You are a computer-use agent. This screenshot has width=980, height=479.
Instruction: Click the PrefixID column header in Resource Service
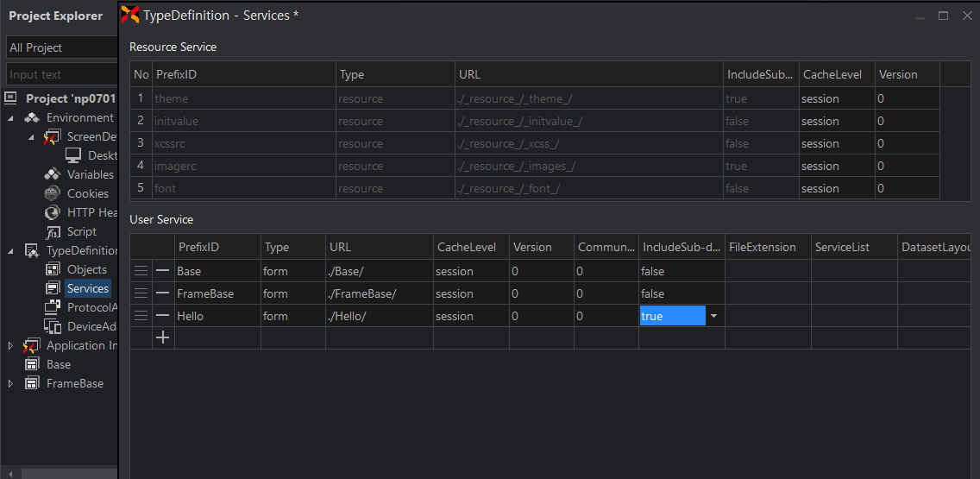pyautogui.click(x=244, y=74)
